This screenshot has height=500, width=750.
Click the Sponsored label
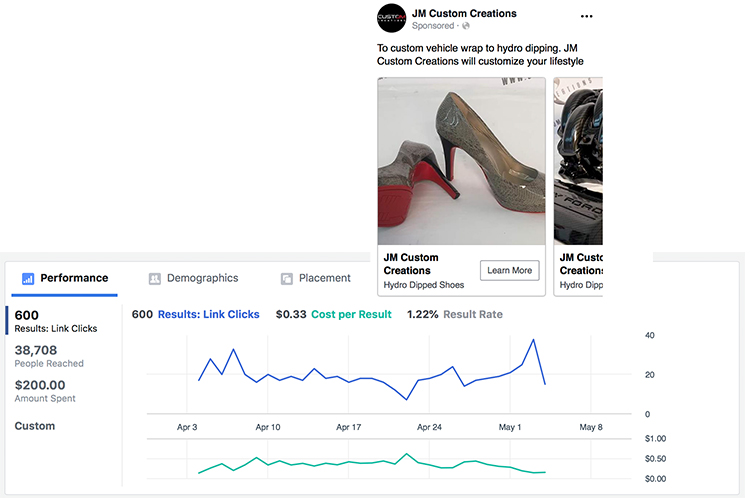433,26
